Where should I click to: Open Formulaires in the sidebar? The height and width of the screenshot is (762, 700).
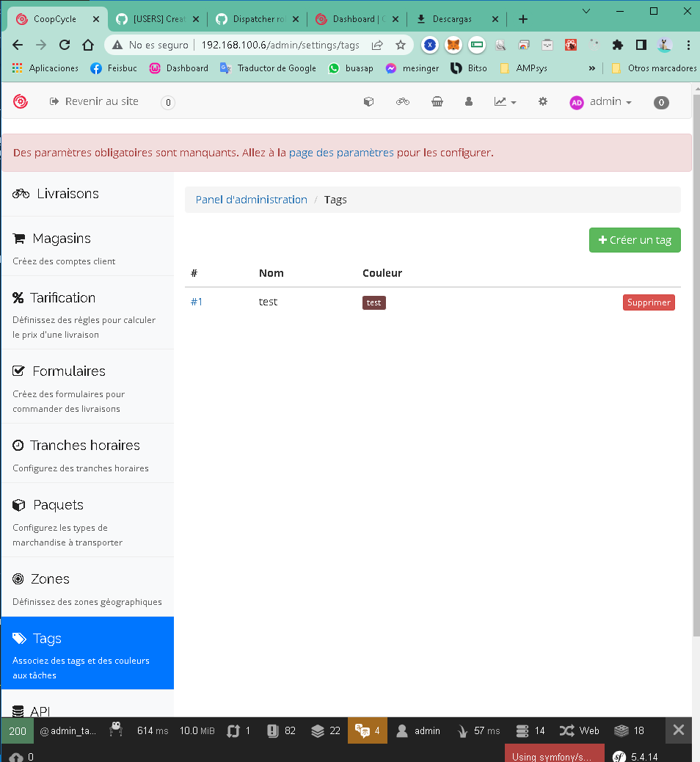(88, 387)
